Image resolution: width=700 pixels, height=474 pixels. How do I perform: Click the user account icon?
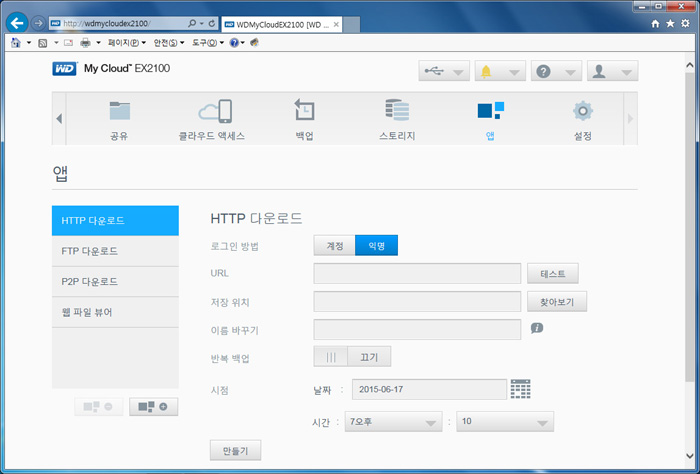(599, 71)
